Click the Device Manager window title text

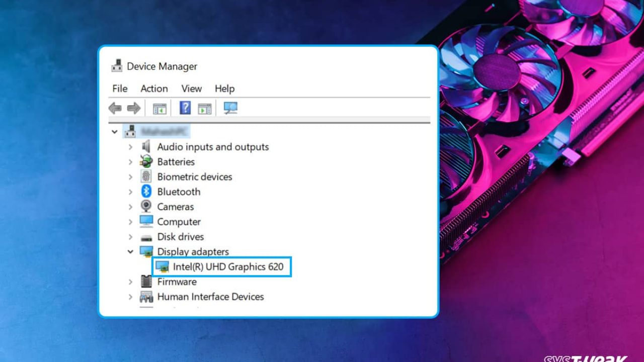(162, 66)
